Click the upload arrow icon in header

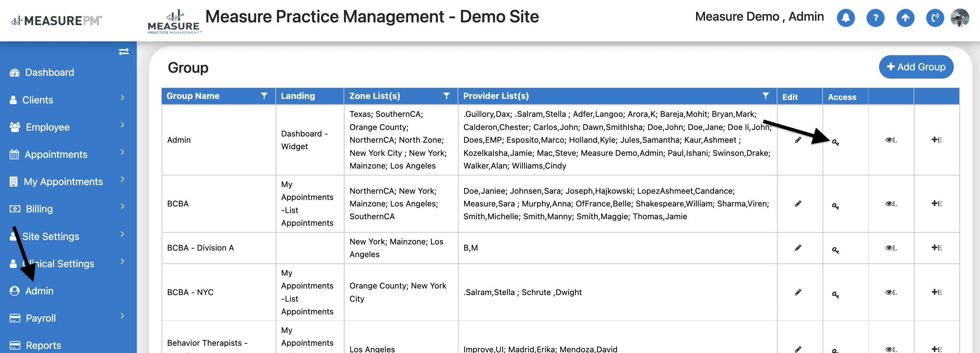[905, 18]
